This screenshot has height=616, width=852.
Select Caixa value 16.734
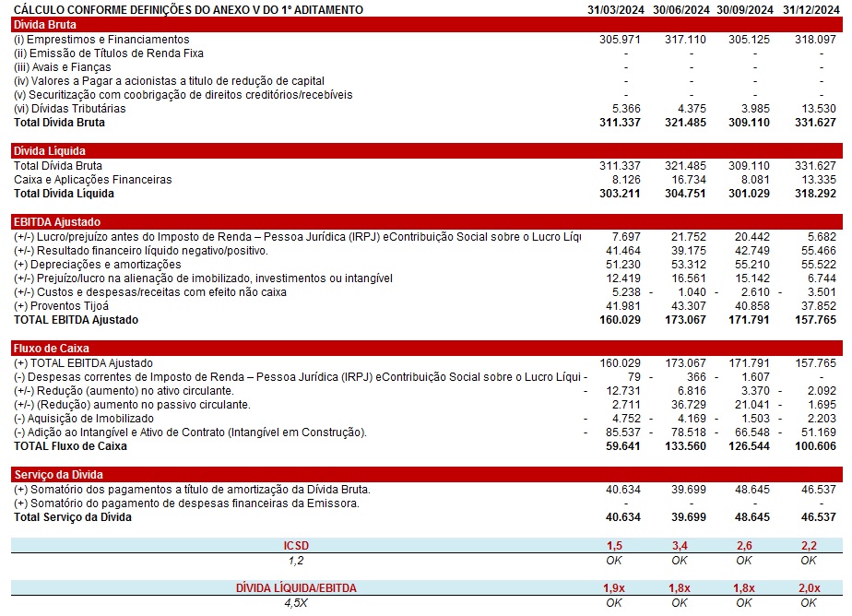coord(689,179)
